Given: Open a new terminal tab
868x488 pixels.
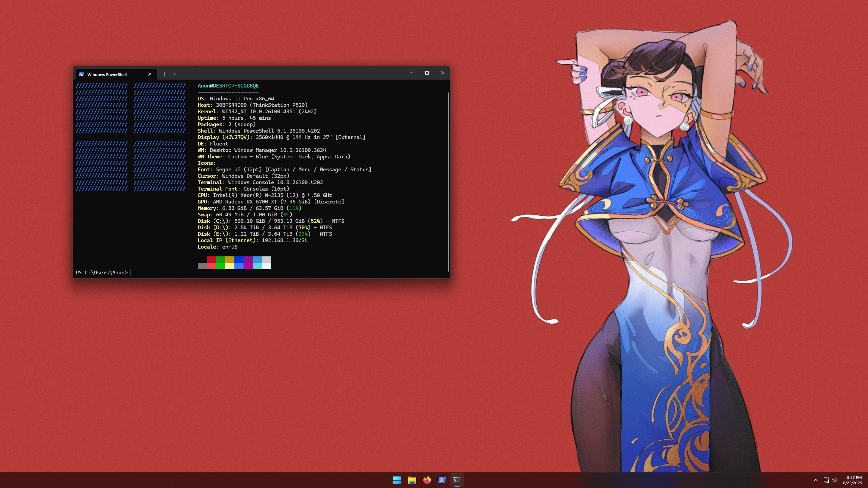Looking at the screenshot, I should point(164,74).
